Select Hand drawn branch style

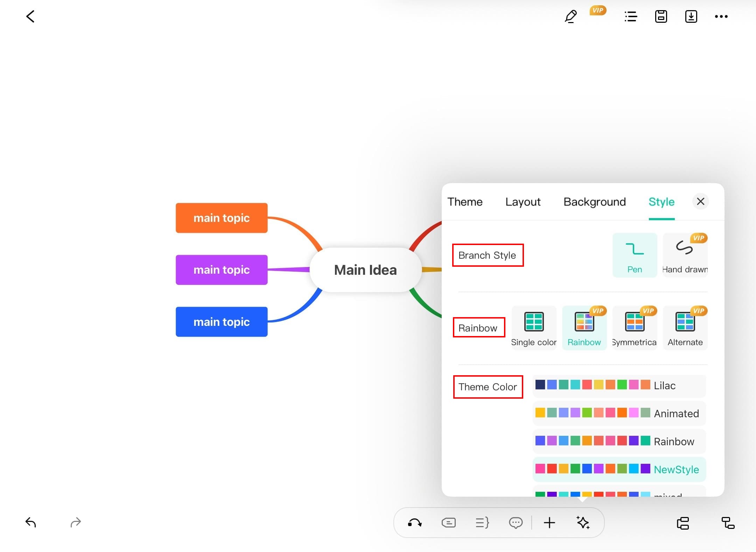(x=685, y=255)
